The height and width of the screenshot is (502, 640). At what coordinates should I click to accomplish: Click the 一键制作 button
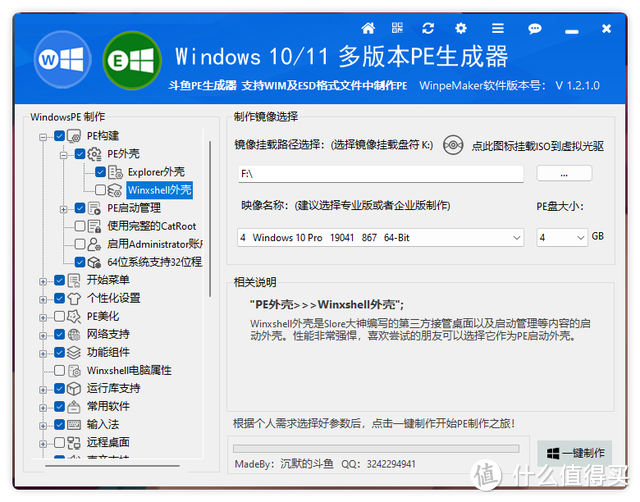coord(575,453)
